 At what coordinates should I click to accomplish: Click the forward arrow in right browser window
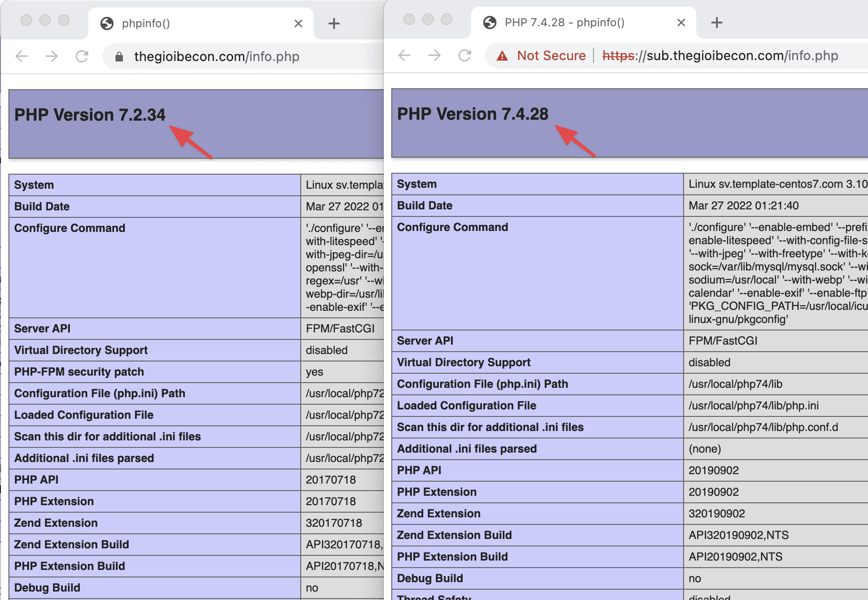434,55
